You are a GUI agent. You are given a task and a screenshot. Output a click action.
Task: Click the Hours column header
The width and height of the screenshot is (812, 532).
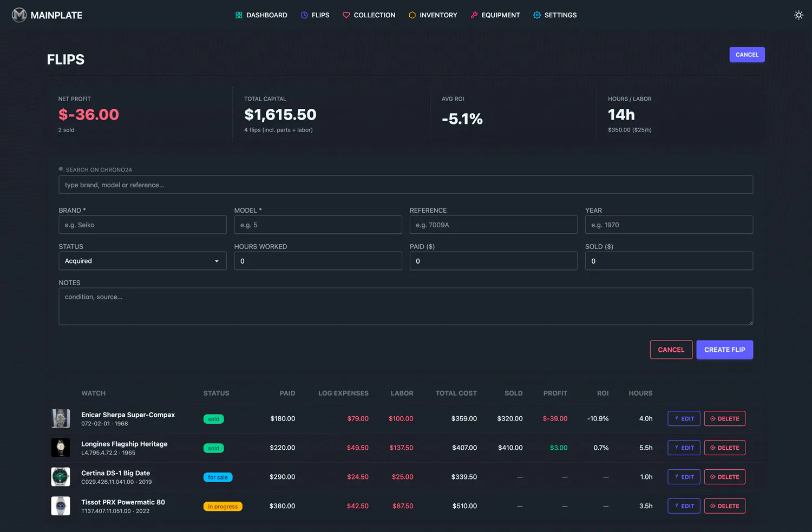click(640, 393)
